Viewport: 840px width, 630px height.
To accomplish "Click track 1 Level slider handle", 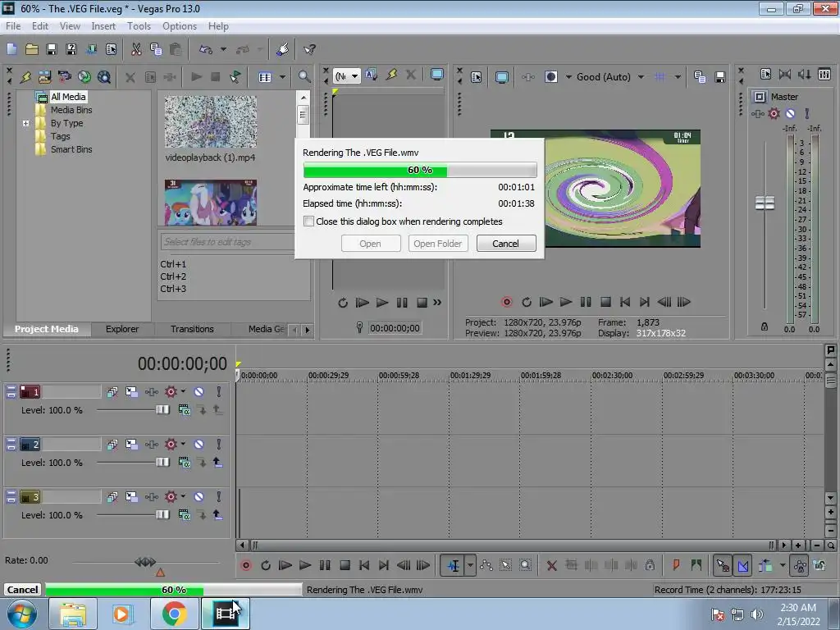I will pyautogui.click(x=162, y=410).
